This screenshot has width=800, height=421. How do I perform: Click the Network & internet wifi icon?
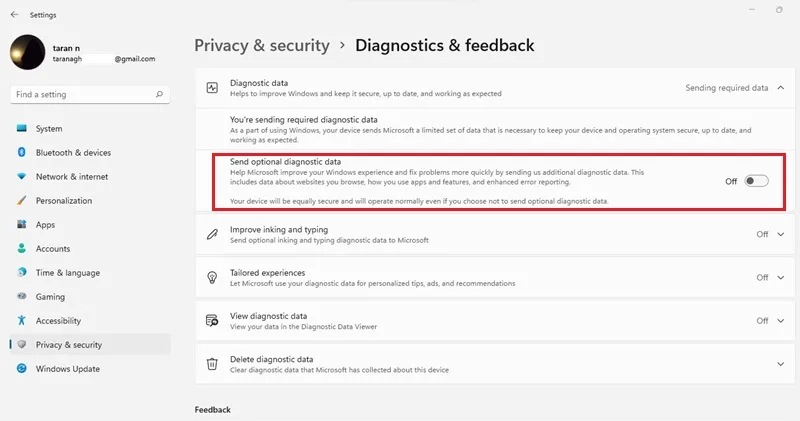(x=21, y=176)
